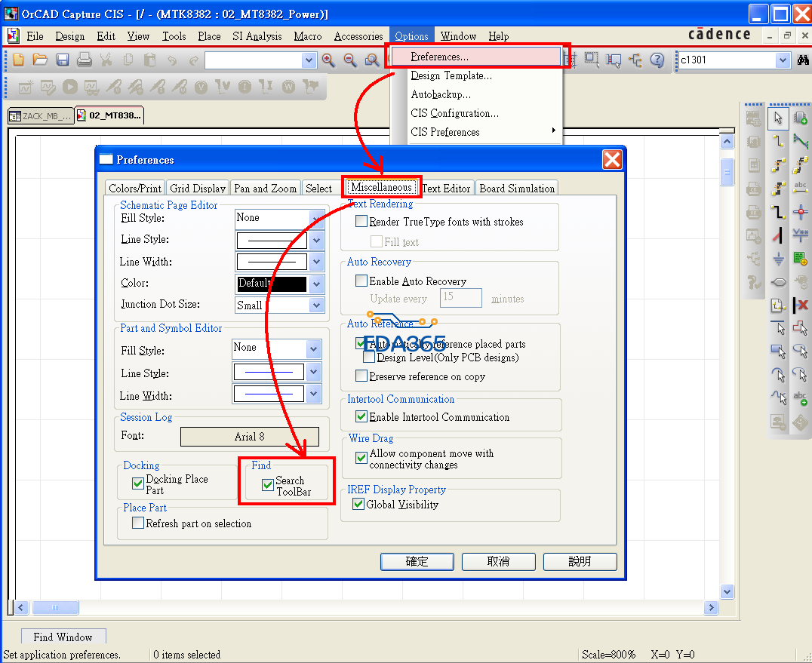
Task: Click the Cut scissors icon
Action: 106,60
